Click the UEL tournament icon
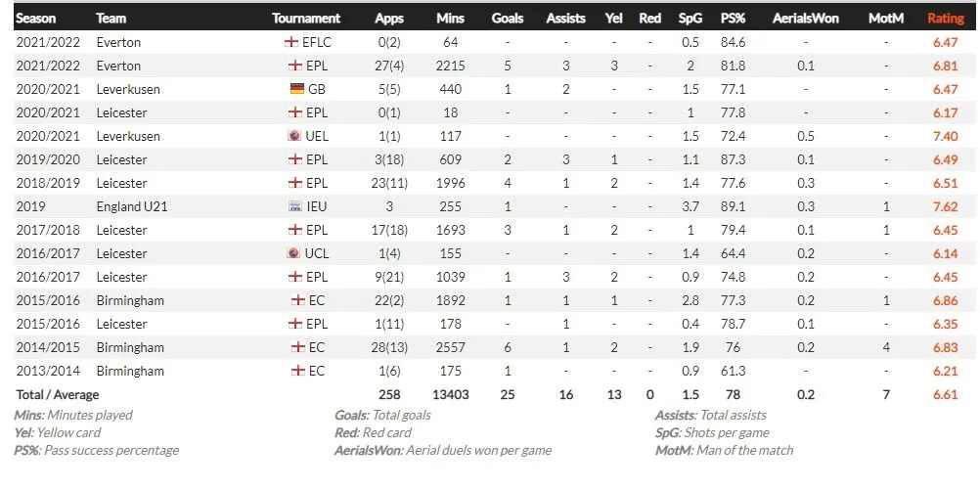The height and width of the screenshot is (490, 980). (293, 136)
